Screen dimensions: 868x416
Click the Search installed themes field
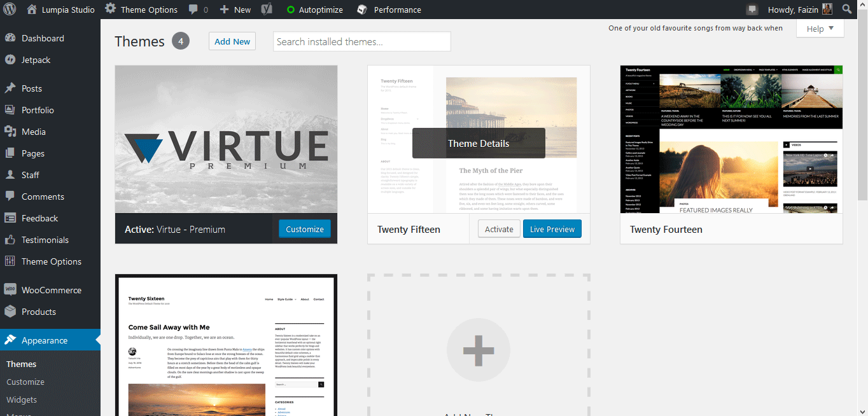tap(361, 41)
